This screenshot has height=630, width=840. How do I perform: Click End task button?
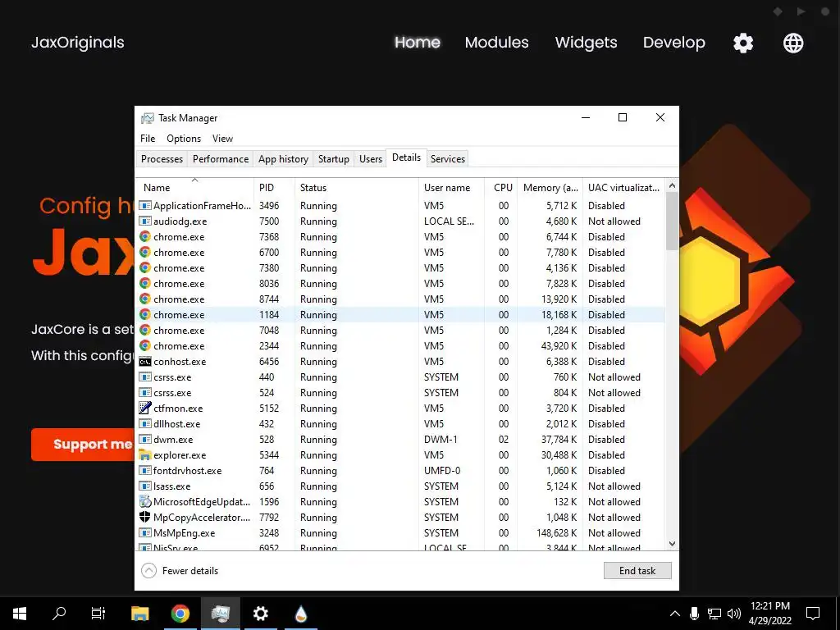point(637,571)
